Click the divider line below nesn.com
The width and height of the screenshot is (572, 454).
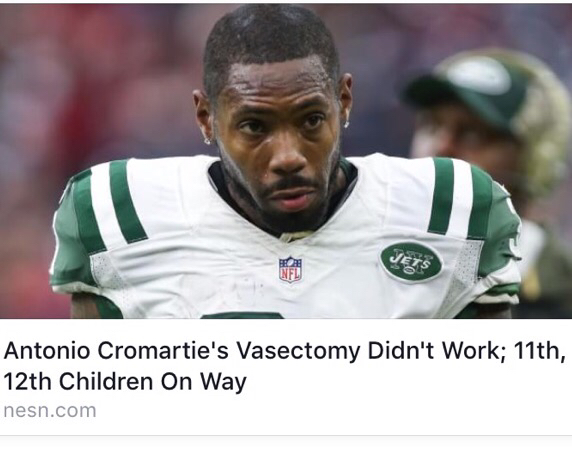286,435
